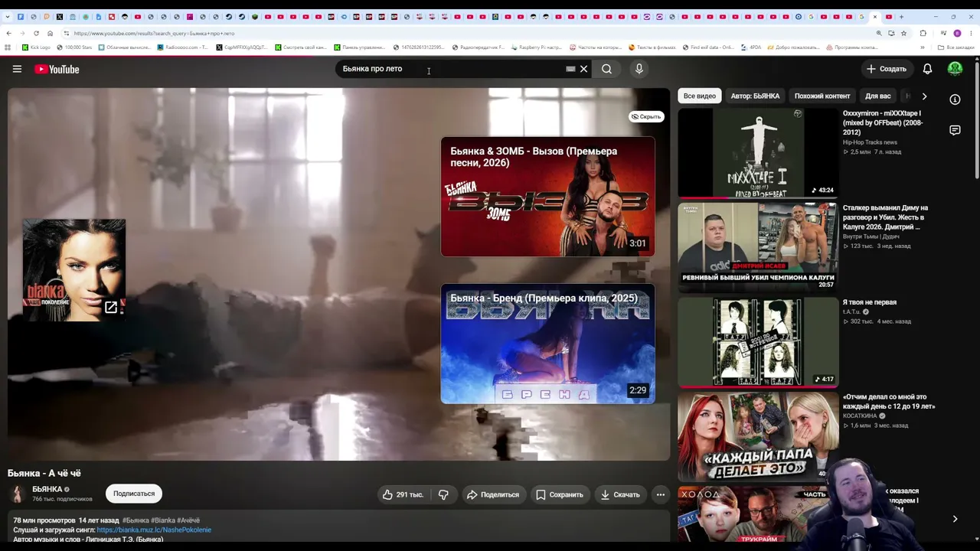Start voice search with the microphone
The height and width of the screenshot is (551, 980).
click(x=639, y=69)
